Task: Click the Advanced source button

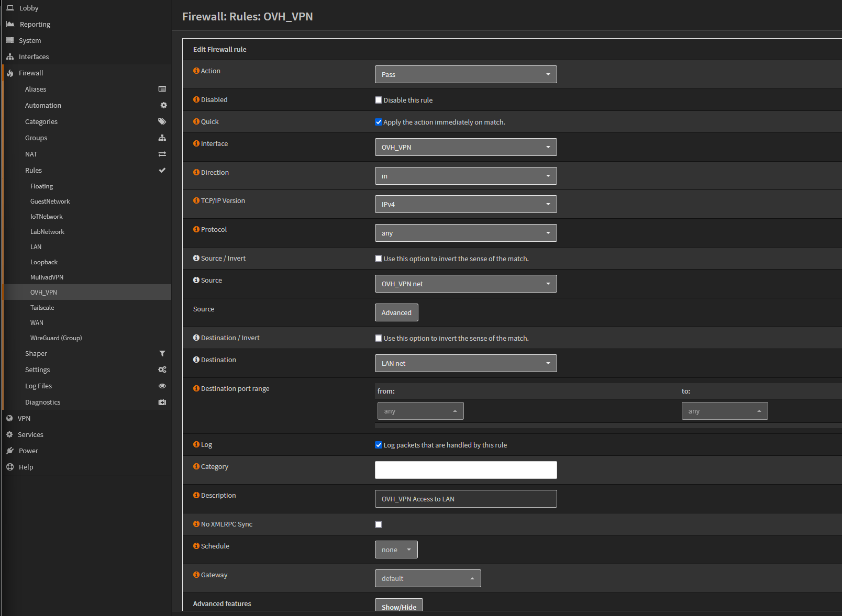Action: click(396, 312)
